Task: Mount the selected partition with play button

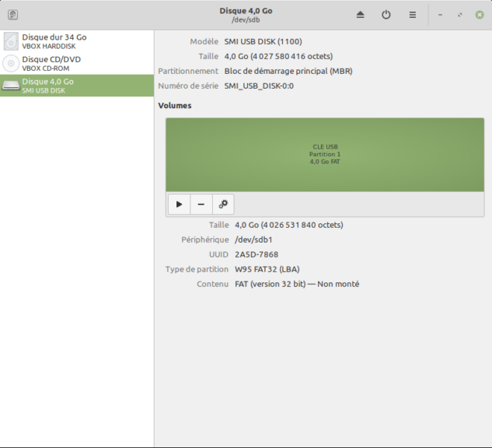Action: [x=180, y=205]
